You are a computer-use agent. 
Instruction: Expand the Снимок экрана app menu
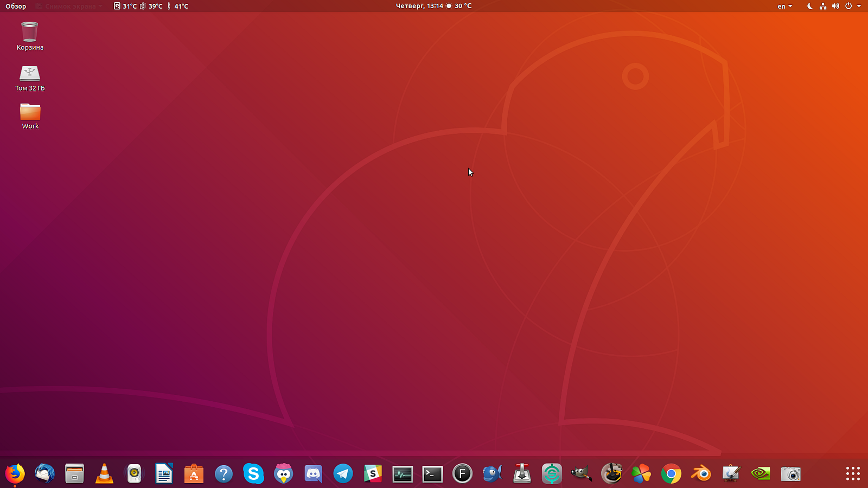(x=69, y=6)
